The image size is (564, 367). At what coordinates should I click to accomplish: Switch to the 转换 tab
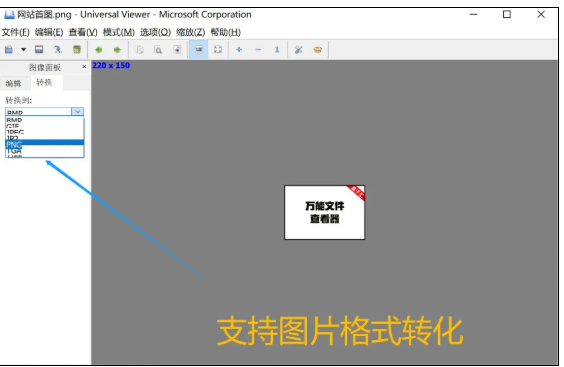click(44, 82)
